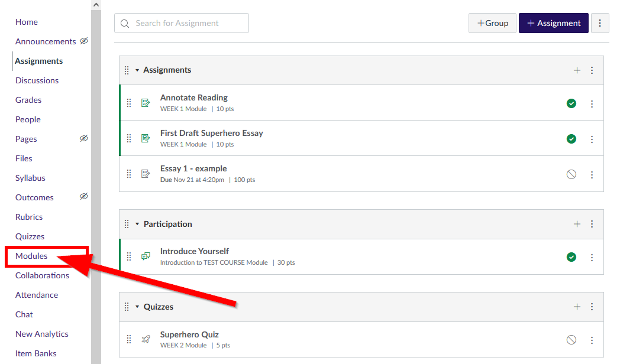This screenshot has width=620, height=364.
Task: Open the three-dot menu beside + Assignment
Action: [x=600, y=23]
